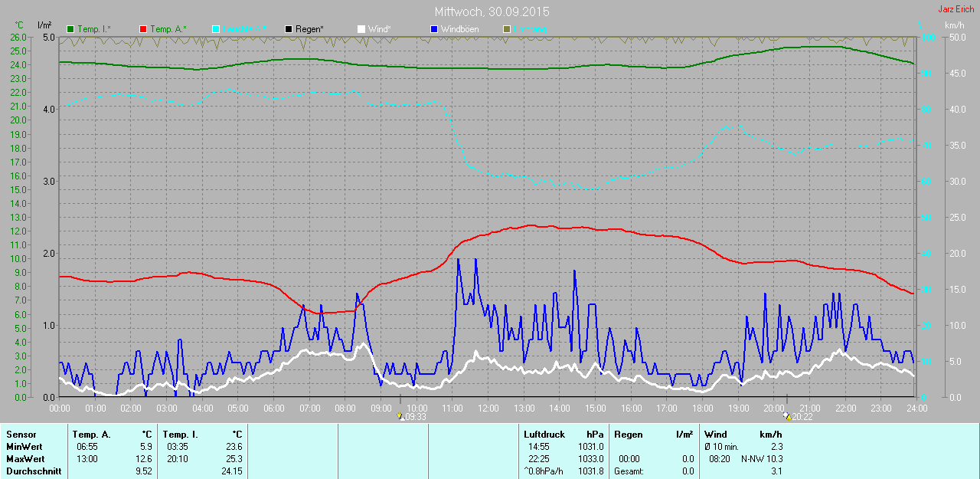Click the green Temp. I. legend swatch
Image resolution: width=980 pixels, height=479 pixels.
[71, 29]
